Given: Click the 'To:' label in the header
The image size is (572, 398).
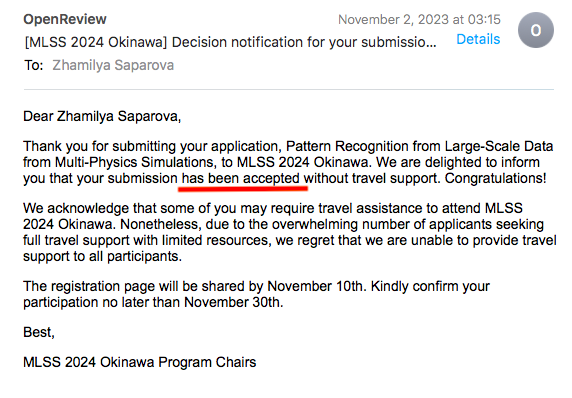Looking at the screenshot, I should pyautogui.click(x=34, y=65).
